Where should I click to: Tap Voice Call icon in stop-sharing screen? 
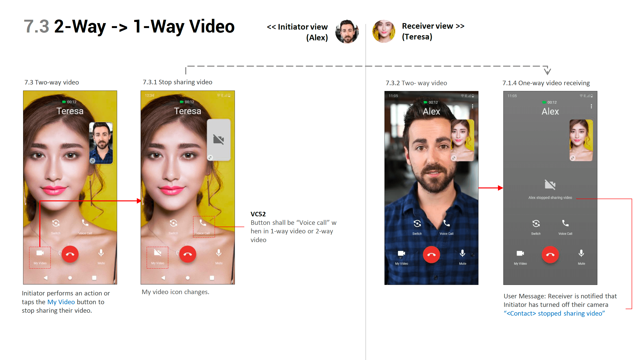pos(203,222)
